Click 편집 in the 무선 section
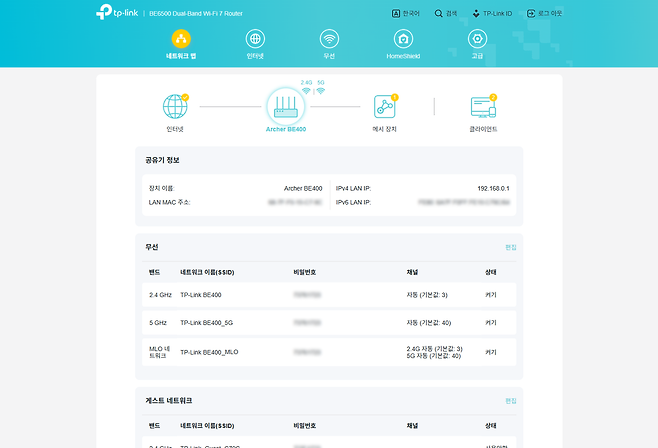Screen dimensions: 658x448 pos(510,246)
